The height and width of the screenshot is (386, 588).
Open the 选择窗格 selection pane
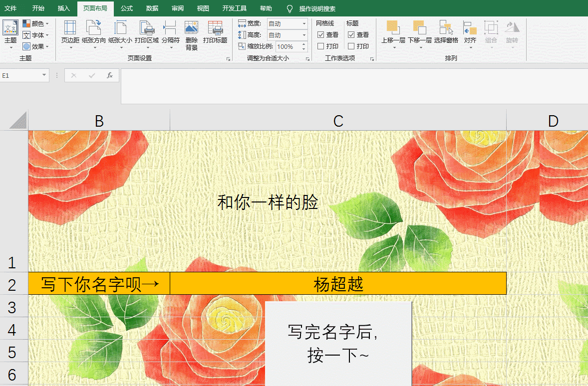click(x=446, y=32)
